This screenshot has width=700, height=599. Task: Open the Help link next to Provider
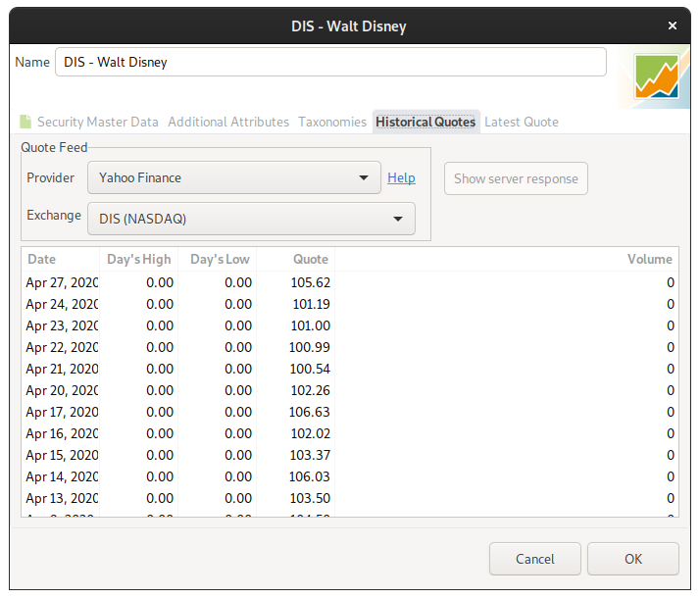click(401, 177)
